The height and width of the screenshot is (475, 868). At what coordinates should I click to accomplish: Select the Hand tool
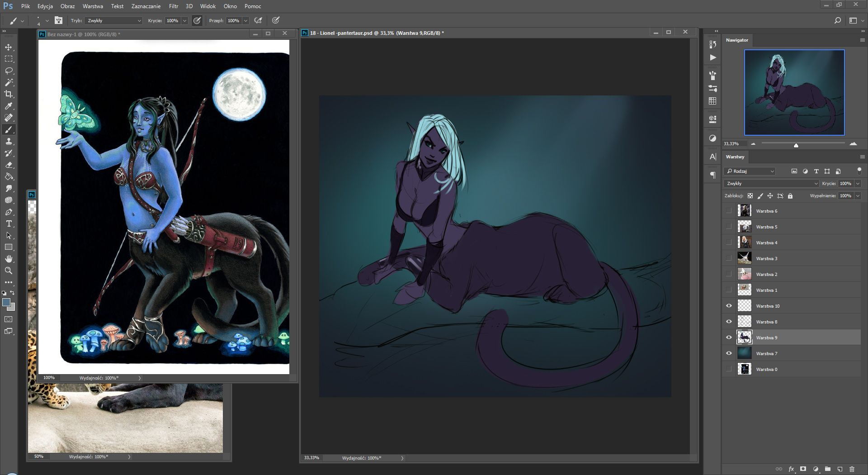click(9, 259)
